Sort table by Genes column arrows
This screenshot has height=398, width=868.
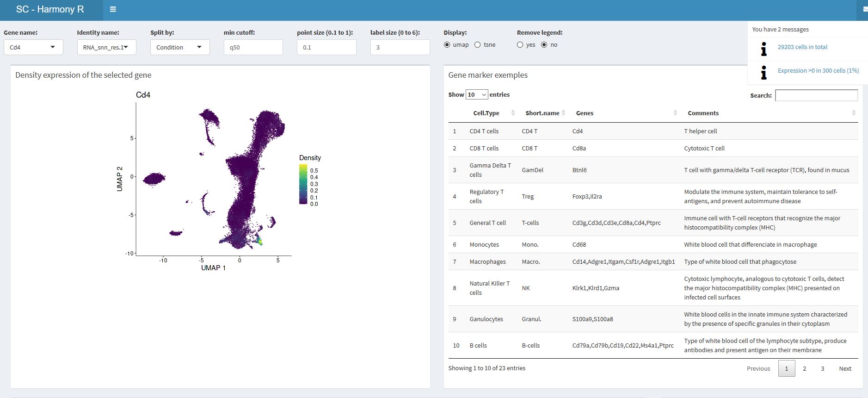click(x=675, y=113)
